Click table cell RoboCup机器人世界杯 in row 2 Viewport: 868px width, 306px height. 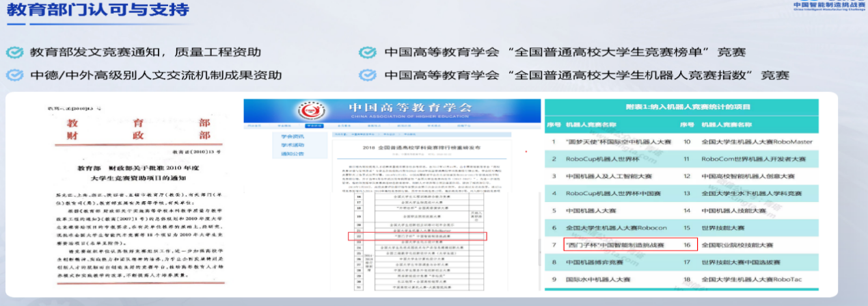601,159
